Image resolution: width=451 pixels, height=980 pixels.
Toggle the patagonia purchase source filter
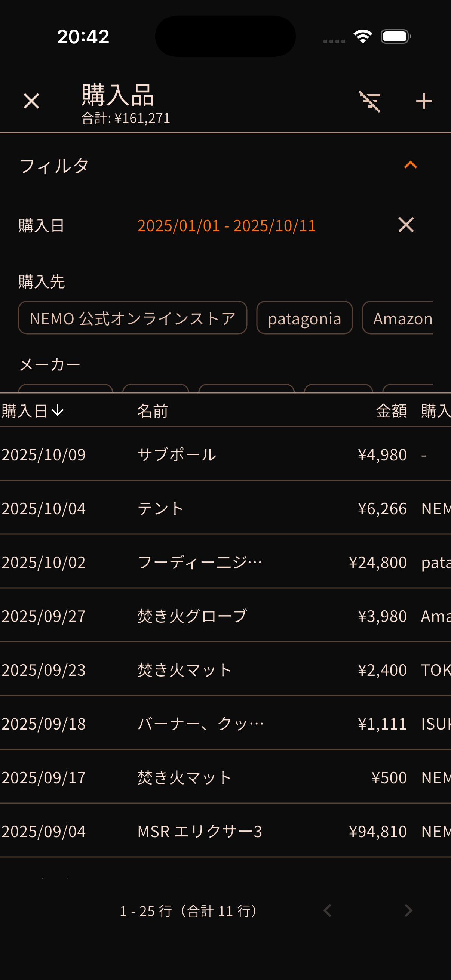click(304, 318)
